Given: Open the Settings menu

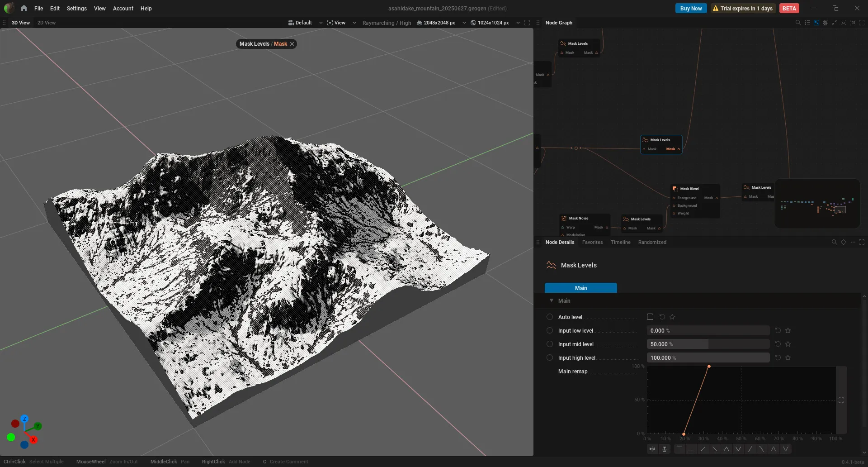Looking at the screenshot, I should pyautogui.click(x=76, y=8).
